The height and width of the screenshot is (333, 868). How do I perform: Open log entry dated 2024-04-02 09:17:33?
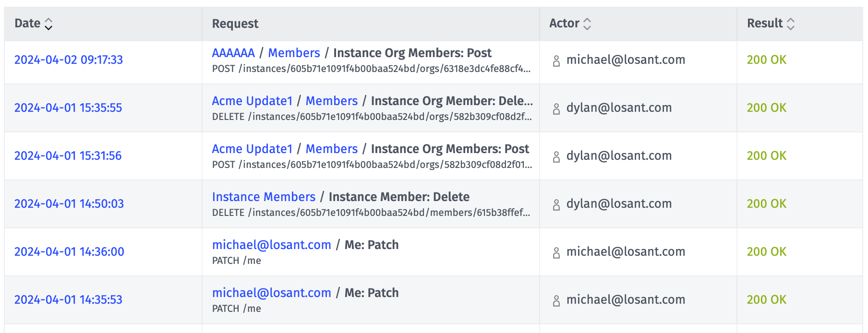pos(69,59)
